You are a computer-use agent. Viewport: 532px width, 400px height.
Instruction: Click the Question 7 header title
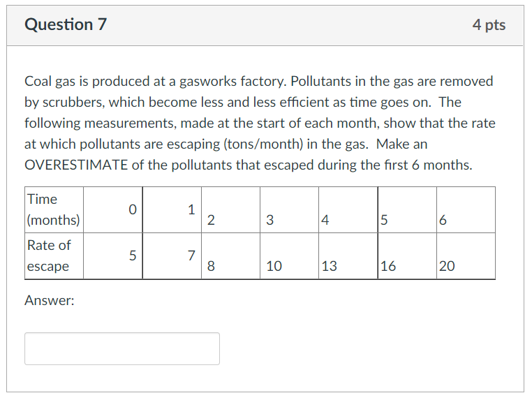point(66,24)
